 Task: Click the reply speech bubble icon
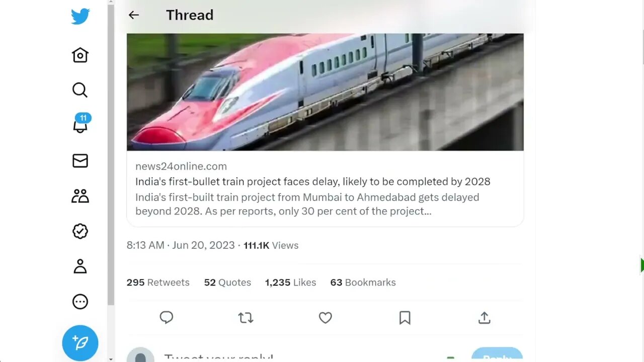167,318
